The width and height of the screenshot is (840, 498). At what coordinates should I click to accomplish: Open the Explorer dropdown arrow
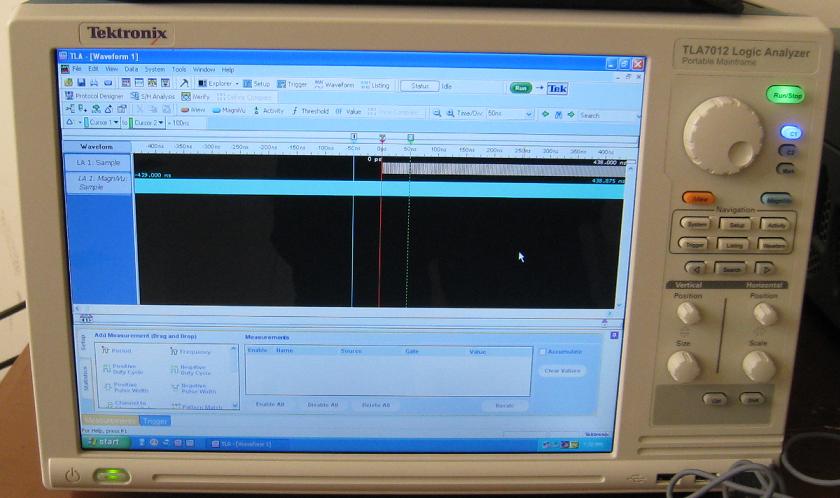237,84
